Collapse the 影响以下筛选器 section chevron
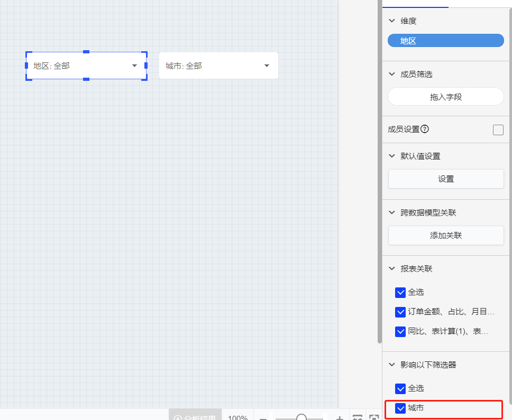Viewport: 512px width, 420px height. 392,365
